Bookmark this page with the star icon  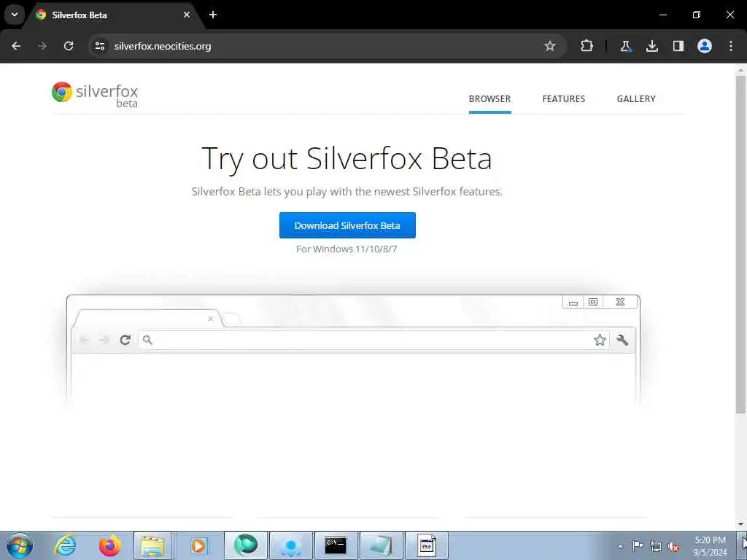[550, 46]
